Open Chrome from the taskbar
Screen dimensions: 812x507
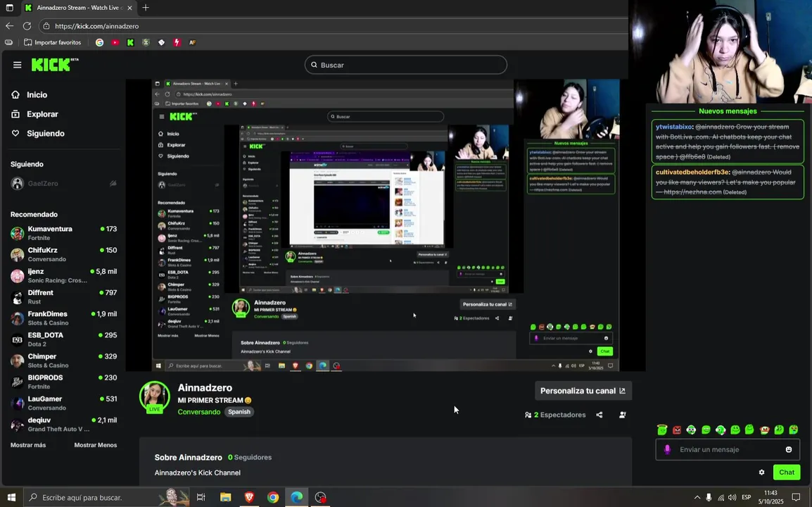click(273, 497)
